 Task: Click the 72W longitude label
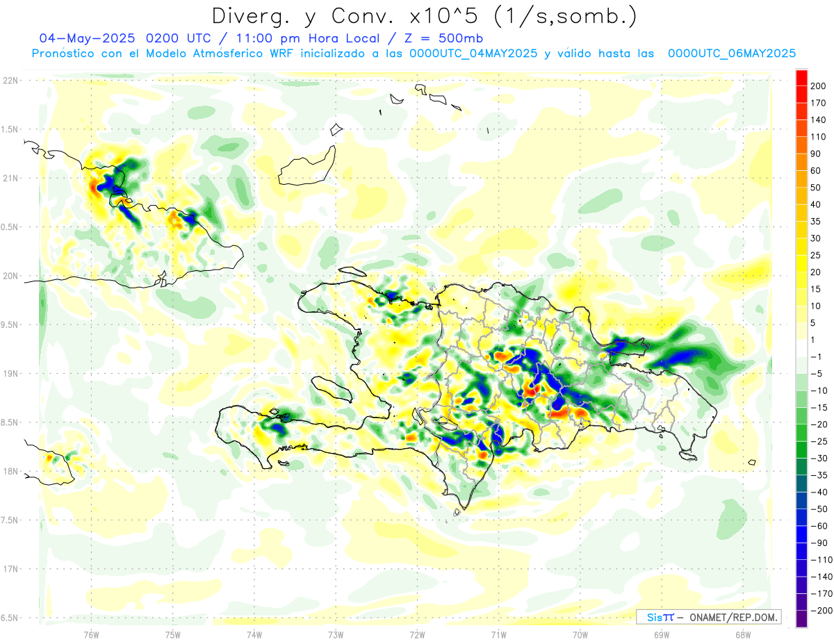[x=417, y=634]
